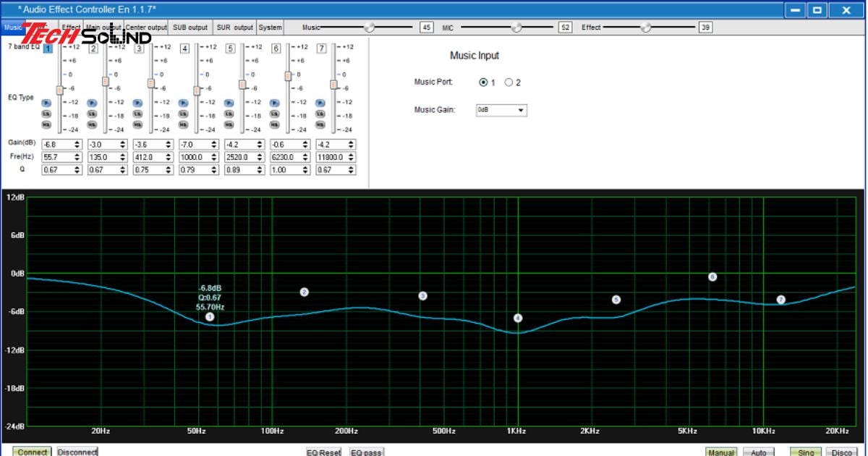Open the Center output tab
Screen dimensions: 868x456
[x=146, y=28]
